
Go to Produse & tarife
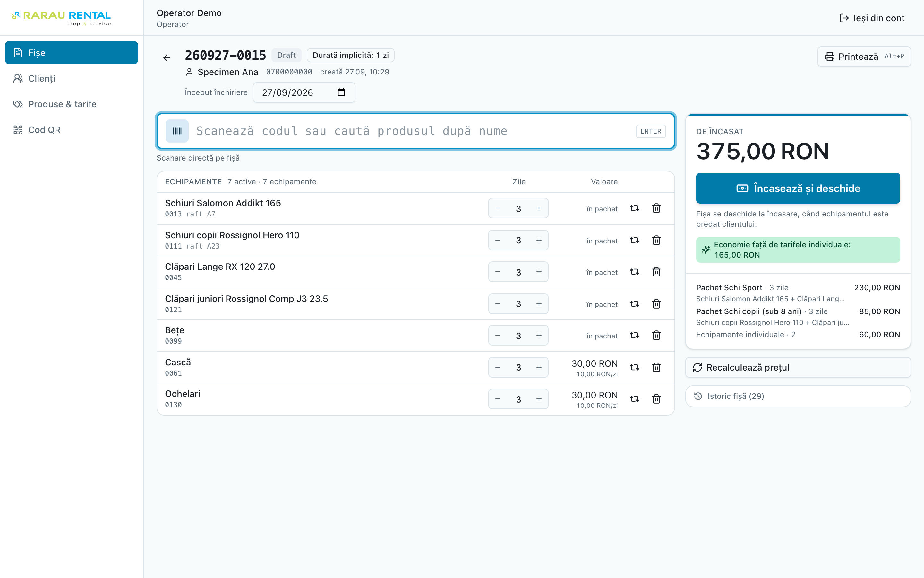(x=72, y=104)
